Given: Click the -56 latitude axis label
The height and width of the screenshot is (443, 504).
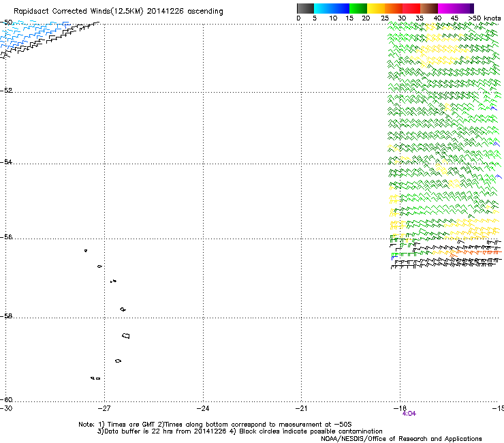Looking at the screenshot, I should 6,237.
